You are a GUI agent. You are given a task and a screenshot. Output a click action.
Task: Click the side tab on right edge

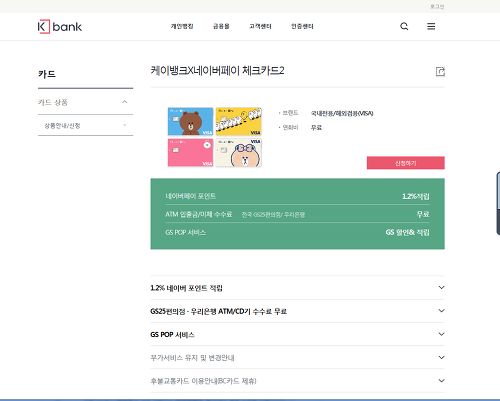tap(498, 203)
